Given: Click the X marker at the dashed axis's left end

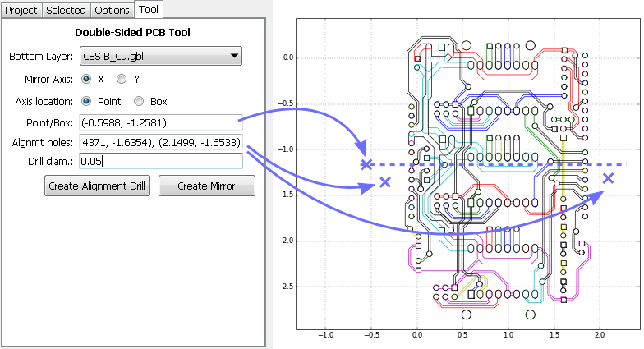Looking at the screenshot, I should pyautogui.click(x=366, y=164).
